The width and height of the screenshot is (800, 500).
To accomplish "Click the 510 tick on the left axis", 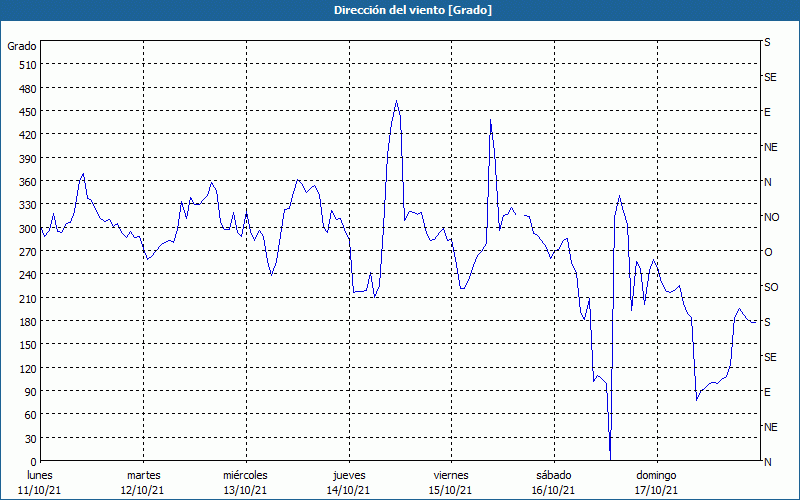I will [28, 65].
